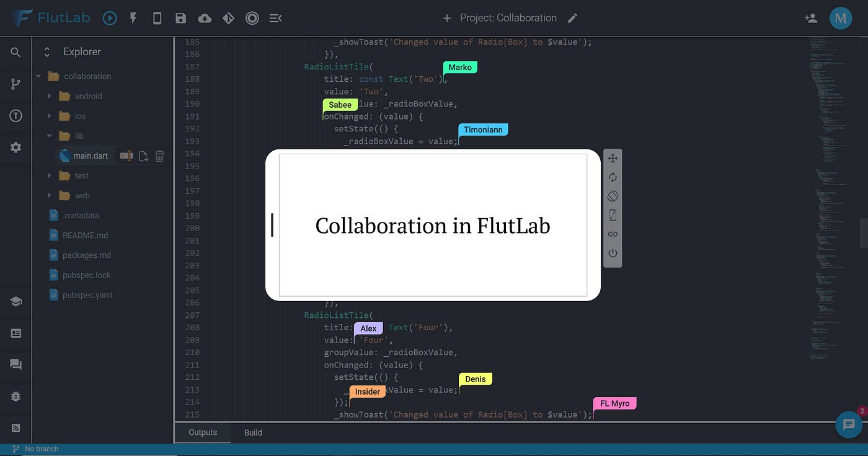Collapse the lib folder arrow

[x=50, y=136]
